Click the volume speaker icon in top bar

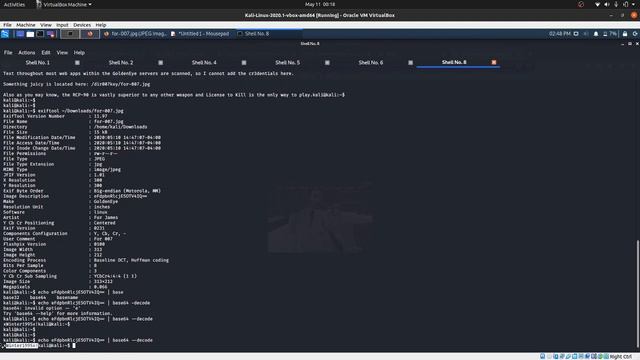(607, 4)
